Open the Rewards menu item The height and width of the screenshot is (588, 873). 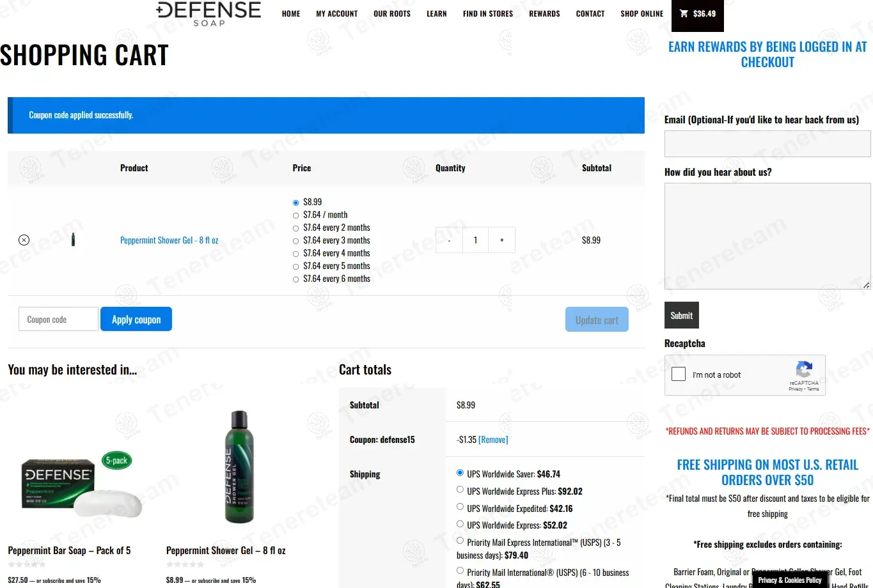(544, 13)
